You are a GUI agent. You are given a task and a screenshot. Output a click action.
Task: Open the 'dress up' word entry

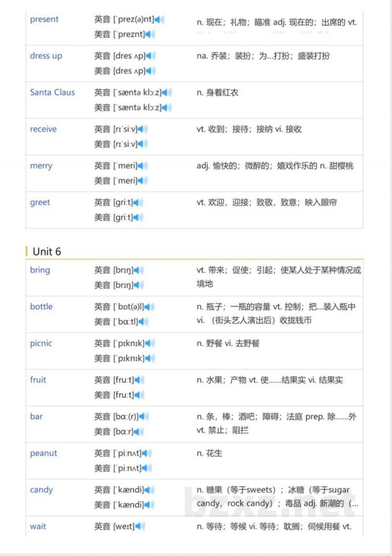[x=46, y=56]
